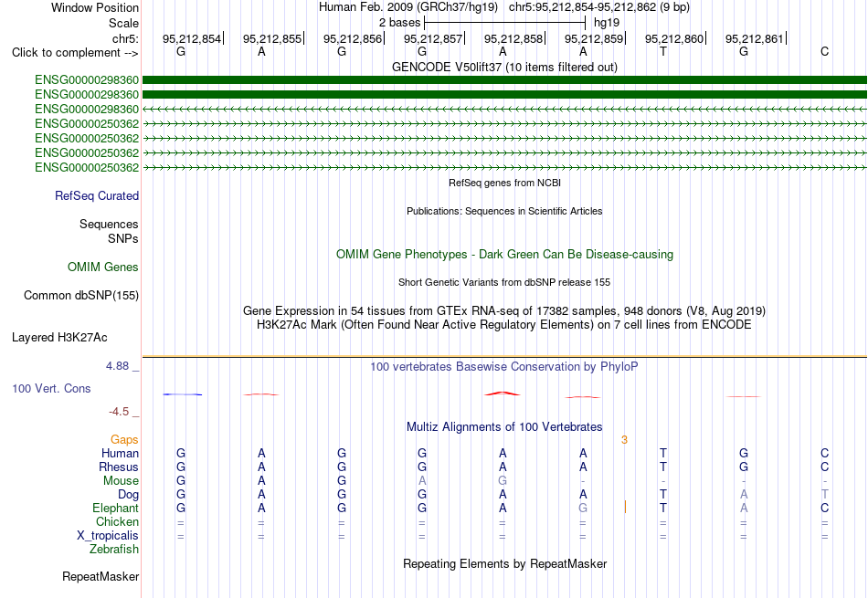Click the Human species label

click(x=120, y=454)
